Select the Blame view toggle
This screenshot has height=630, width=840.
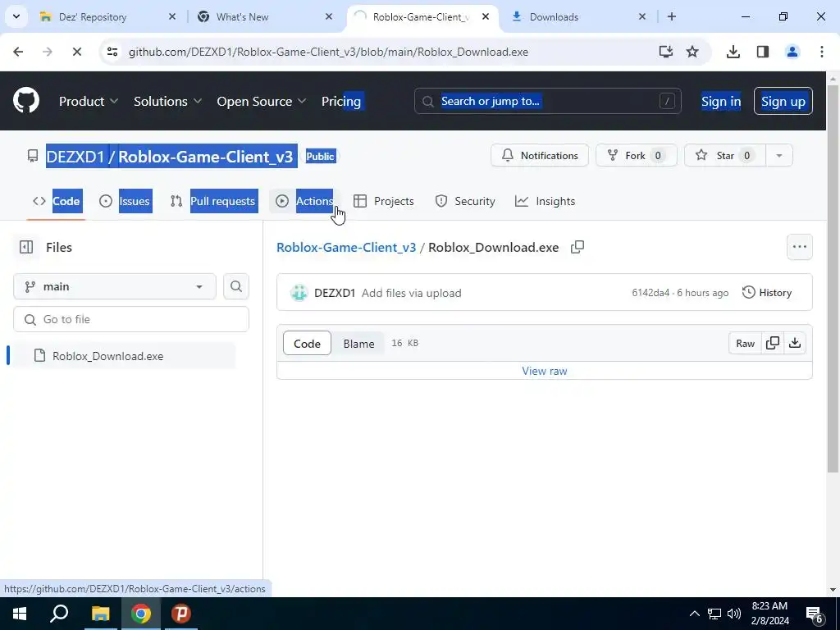tap(358, 344)
